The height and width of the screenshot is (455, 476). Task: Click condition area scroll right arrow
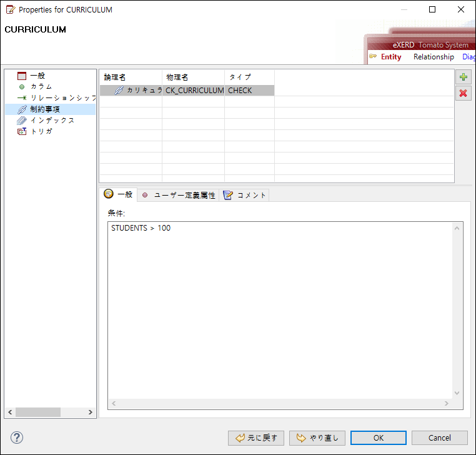tap(447, 403)
